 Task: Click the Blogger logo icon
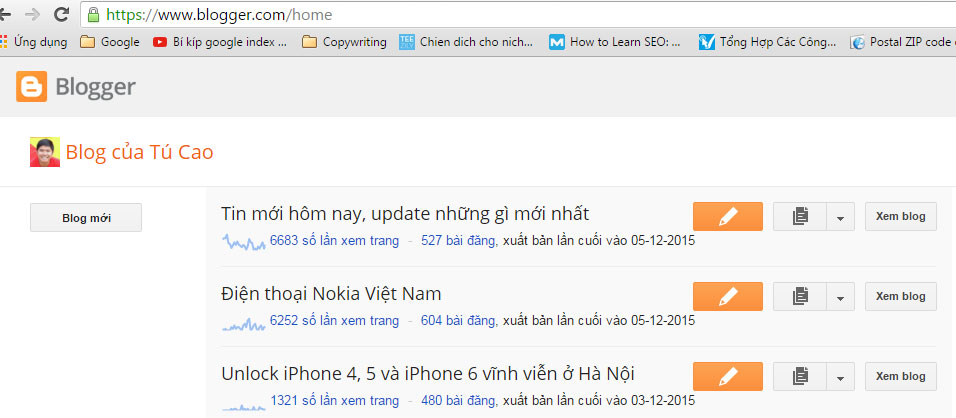click(31, 88)
